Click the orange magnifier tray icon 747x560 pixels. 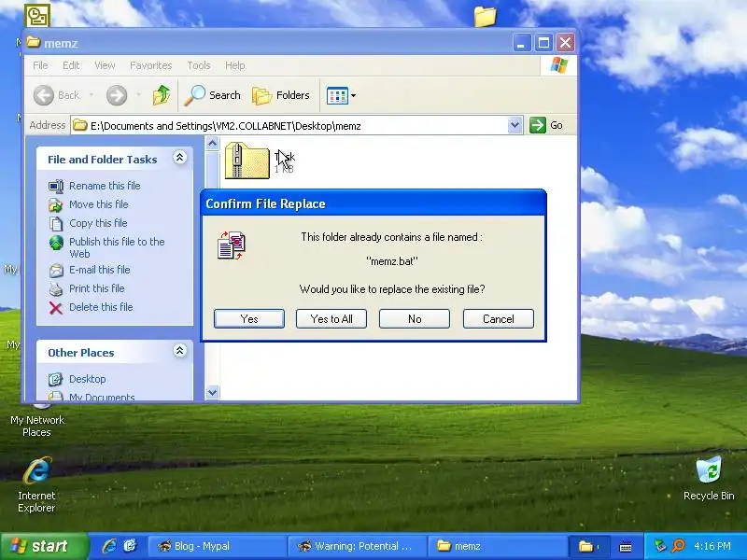pyautogui.click(x=678, y=546)
